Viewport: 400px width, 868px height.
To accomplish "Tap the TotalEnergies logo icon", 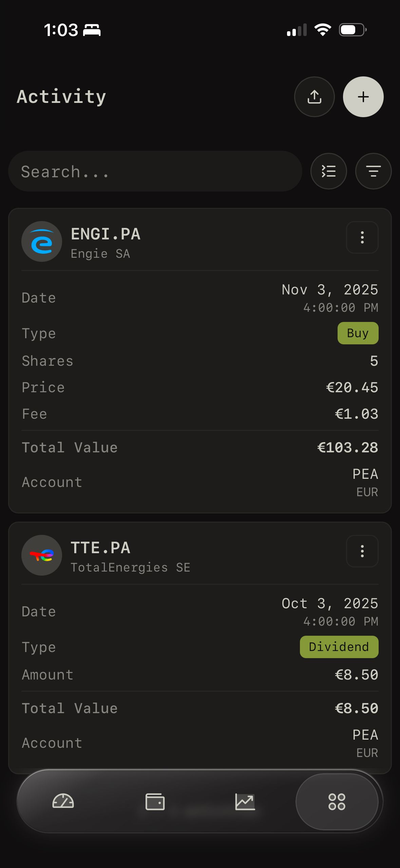I will tap(42, 555).
